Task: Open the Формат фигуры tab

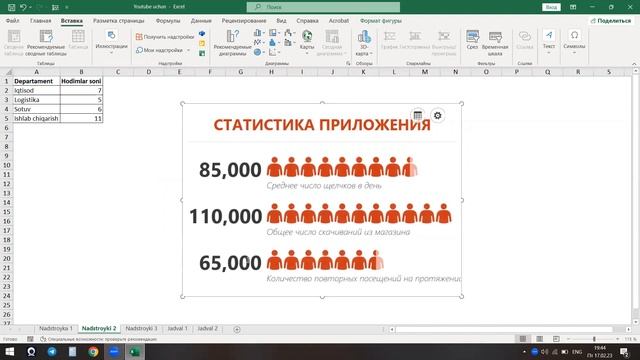Action: point(380,20)
